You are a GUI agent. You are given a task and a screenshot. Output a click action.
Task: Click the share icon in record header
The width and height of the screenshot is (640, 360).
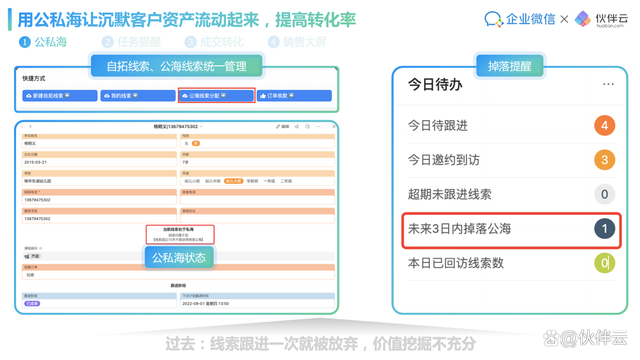[297, 127]
